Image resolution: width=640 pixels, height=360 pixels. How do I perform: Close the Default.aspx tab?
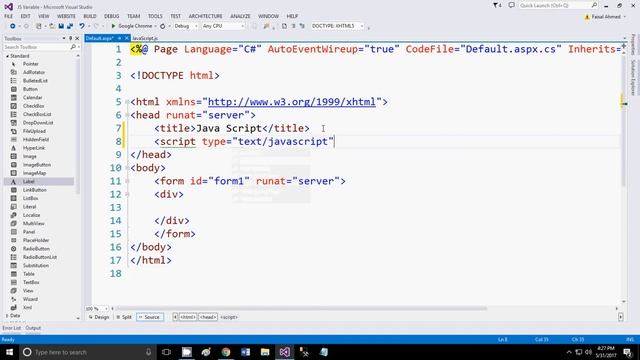point(127,38)
